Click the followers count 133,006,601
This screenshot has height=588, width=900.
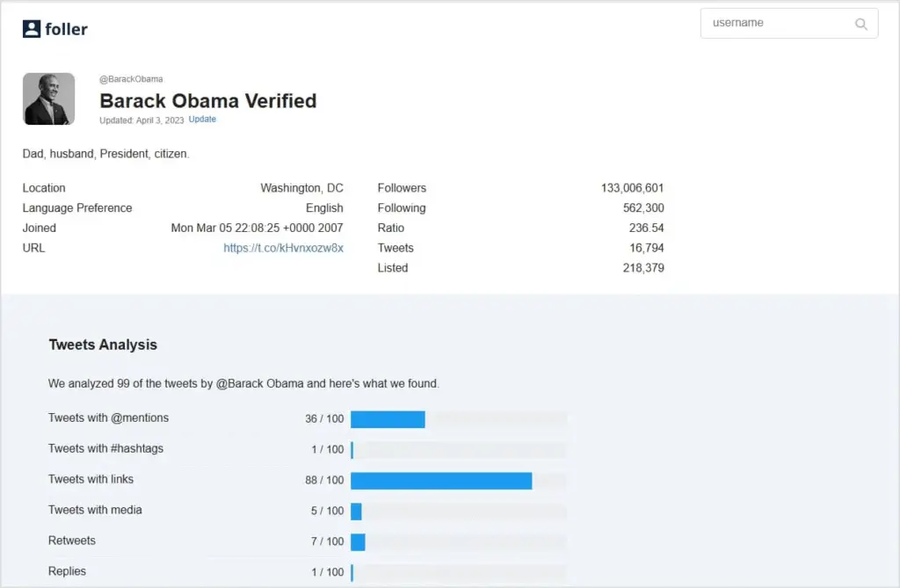(x=633, y=188)
